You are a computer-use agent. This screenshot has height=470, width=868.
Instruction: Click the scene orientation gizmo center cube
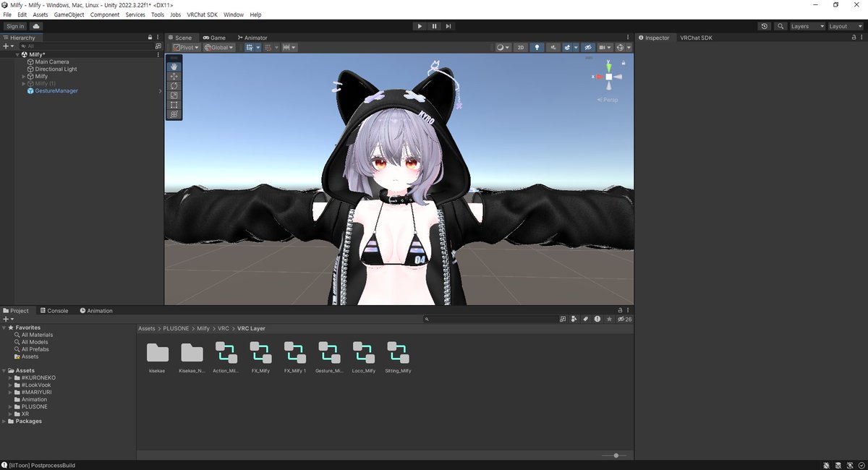609,76
